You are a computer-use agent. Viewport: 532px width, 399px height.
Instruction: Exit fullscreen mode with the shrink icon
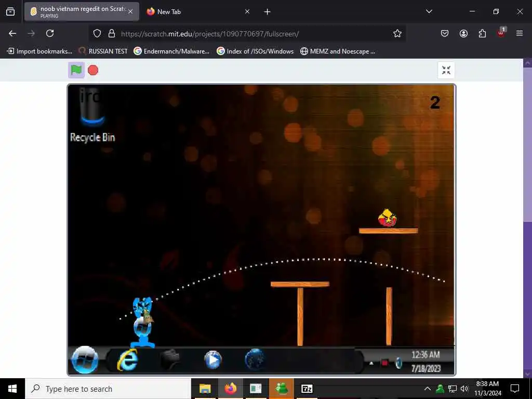[446, 70]
